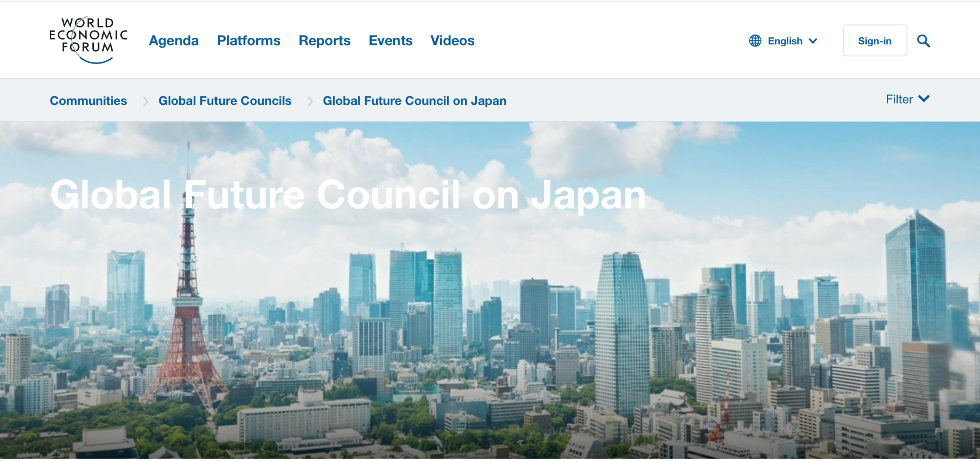The image size is (980, 461).
Task: Click the World Economic Forum logo
Action: click(88, 40)
